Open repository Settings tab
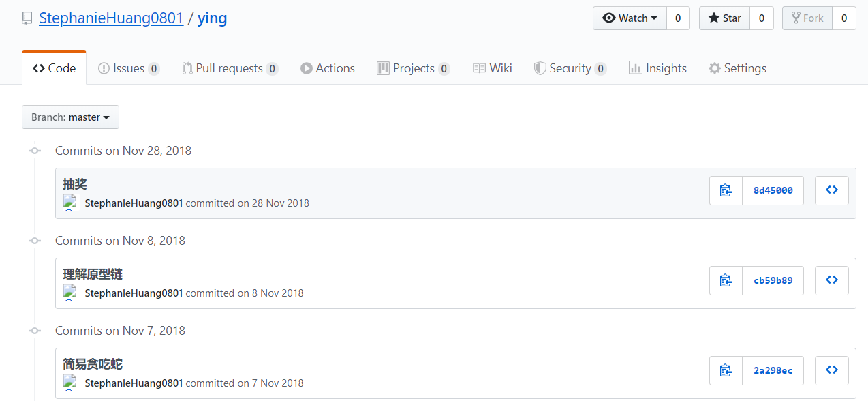This screenshot has width=868, height=401. [x=737, y=68]
